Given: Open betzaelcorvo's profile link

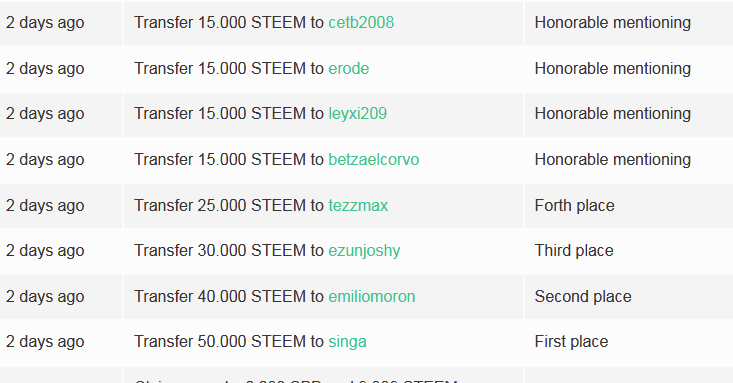Looking at the screenshot, I should click(x=374, y=159).
